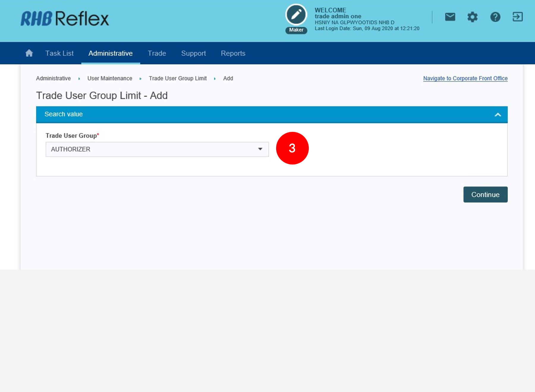Open the Support menu tab

193,53
